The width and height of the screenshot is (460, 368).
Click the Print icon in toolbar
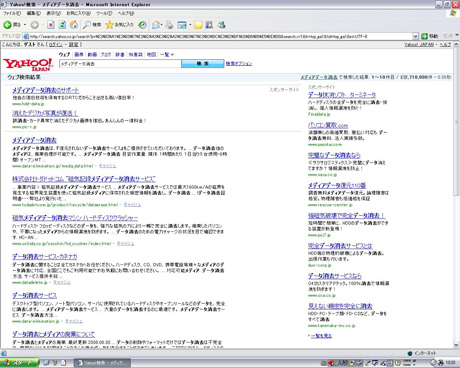click(170, 25)
